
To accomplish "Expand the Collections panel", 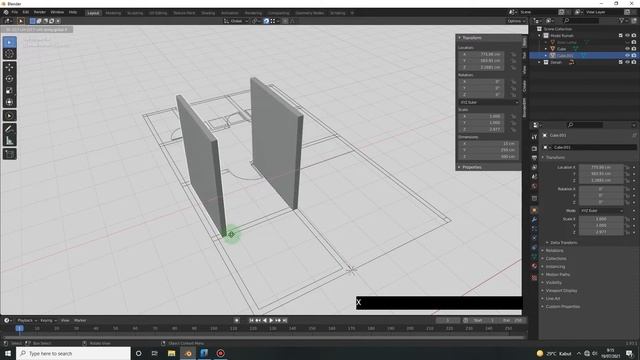I will point(556,258).
